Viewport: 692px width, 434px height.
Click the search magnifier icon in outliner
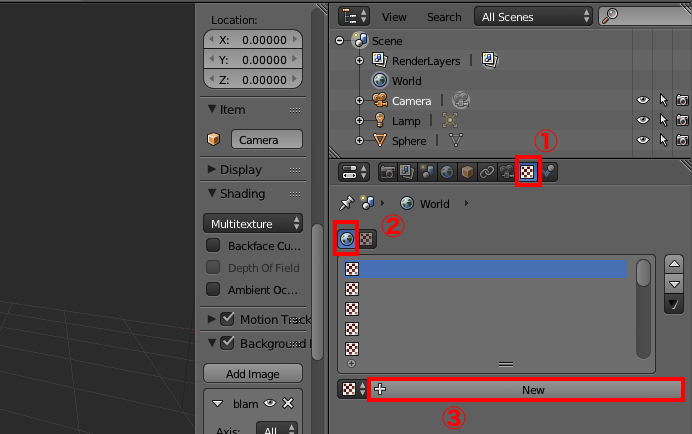(x=610, y=16)
